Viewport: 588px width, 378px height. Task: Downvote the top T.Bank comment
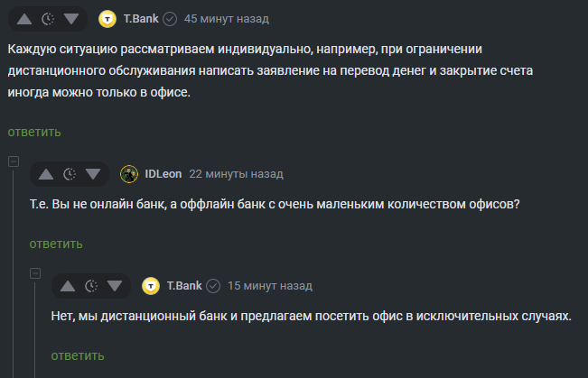pos(70,18)
